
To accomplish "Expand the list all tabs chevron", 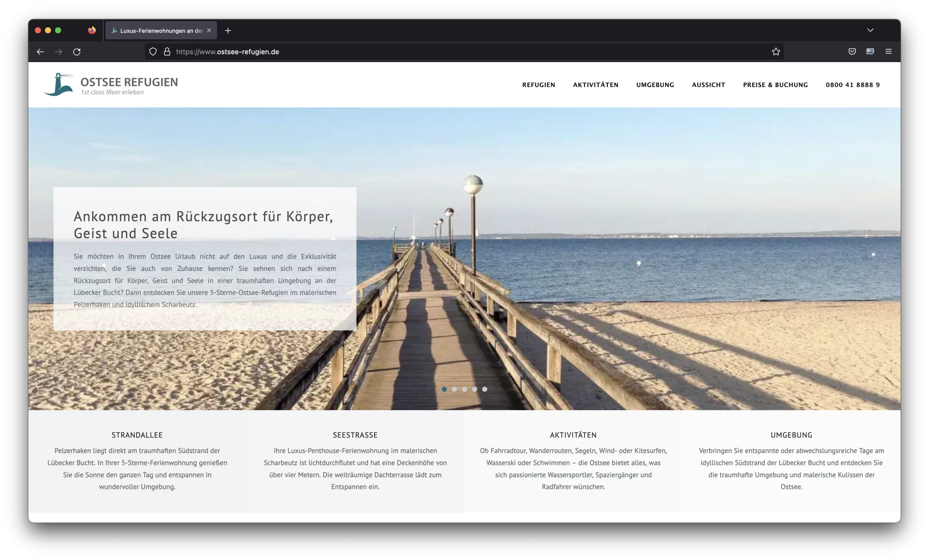I will [870, 30].
